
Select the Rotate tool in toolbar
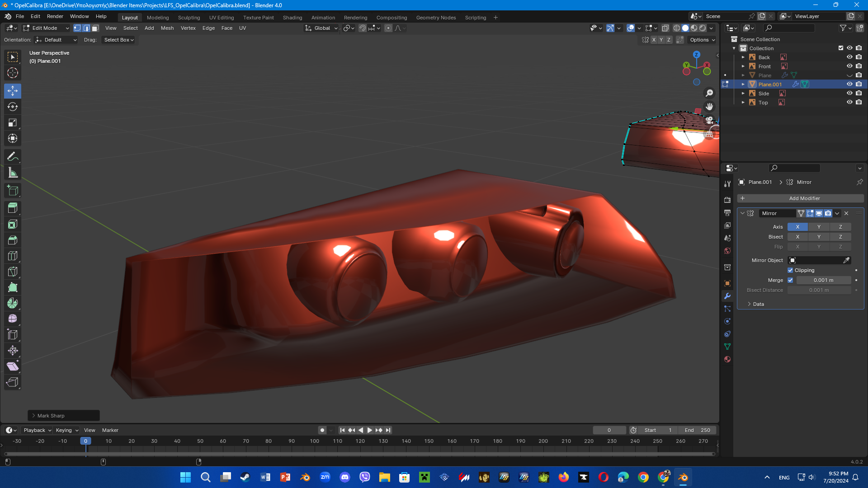[13, 107]
